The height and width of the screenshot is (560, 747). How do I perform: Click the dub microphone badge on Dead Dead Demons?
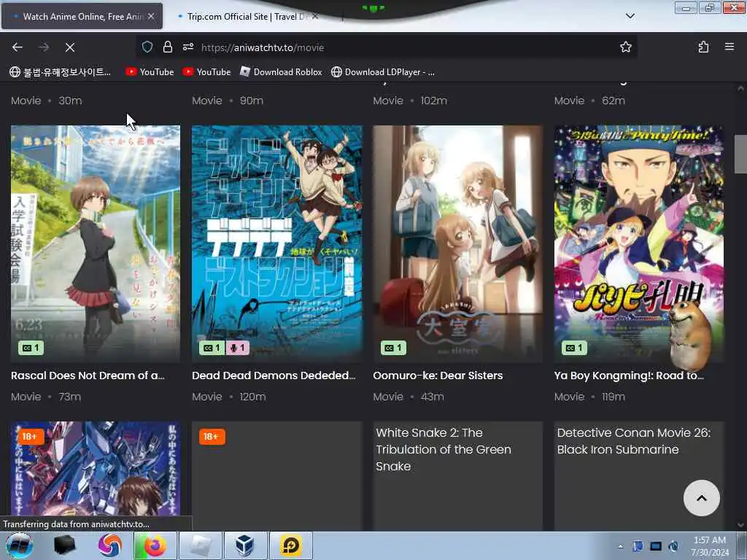click(237, 348)
